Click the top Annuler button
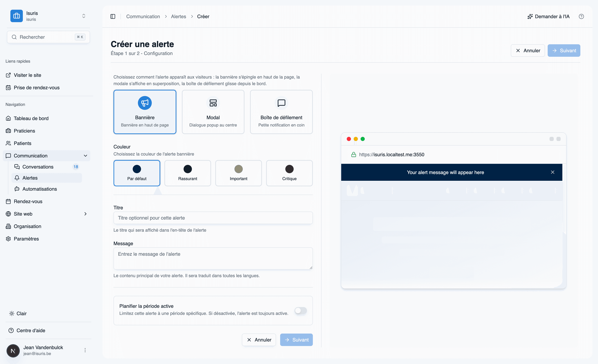 (528, 51)
